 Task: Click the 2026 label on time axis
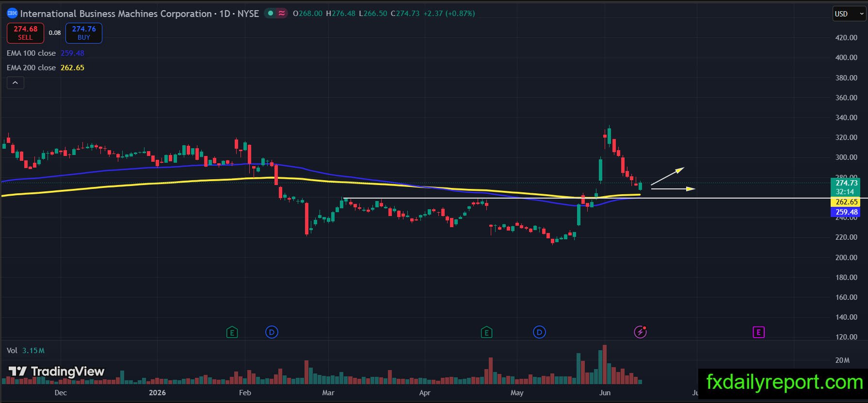(157, 393)
